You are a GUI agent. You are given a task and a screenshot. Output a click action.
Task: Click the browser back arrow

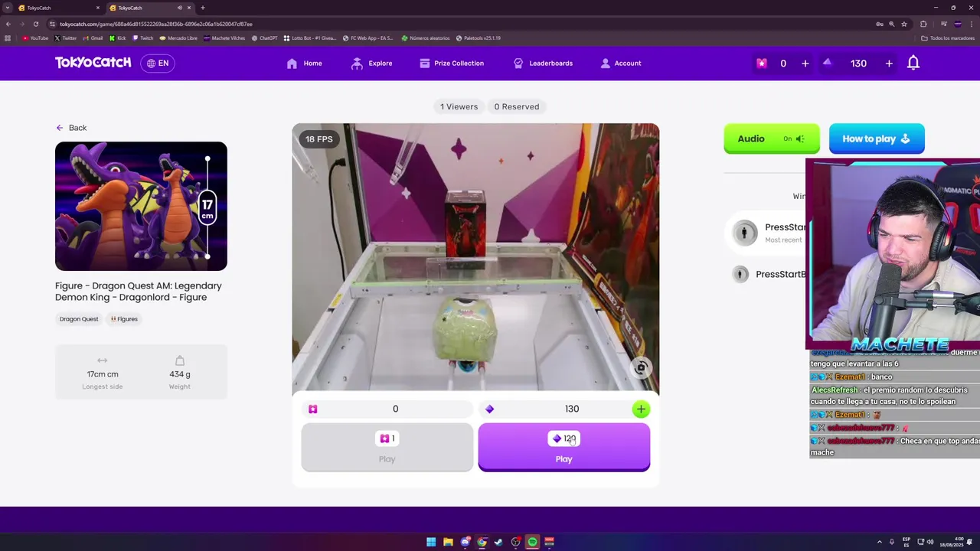pyautogui.click(x=8, y=24)
